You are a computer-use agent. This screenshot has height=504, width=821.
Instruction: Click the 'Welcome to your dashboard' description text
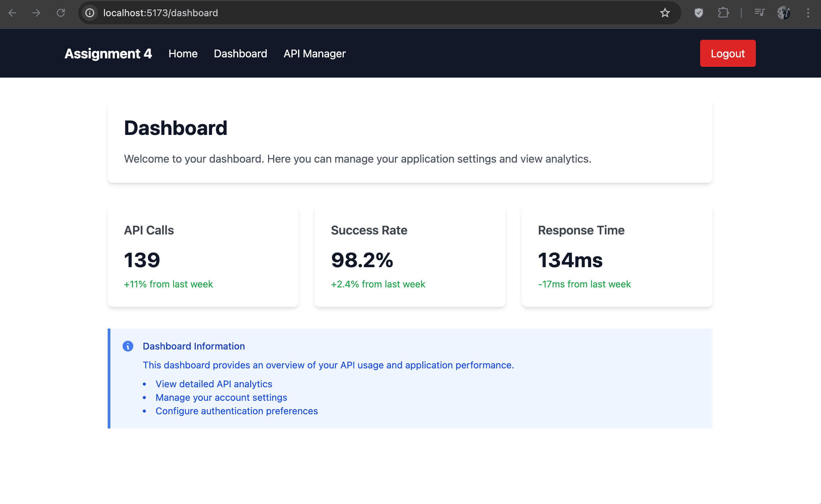pyautogui.click(x=357, y=159)
